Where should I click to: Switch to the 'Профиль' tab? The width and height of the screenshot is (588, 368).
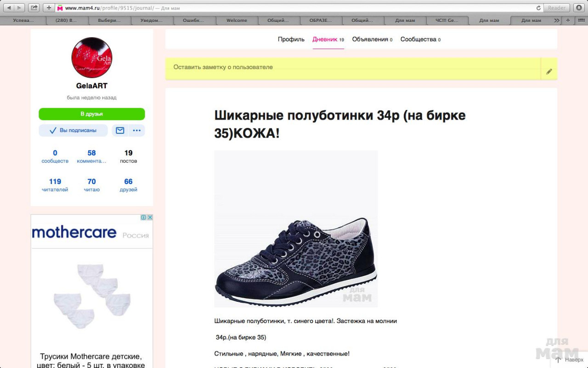tap(291, 40)
